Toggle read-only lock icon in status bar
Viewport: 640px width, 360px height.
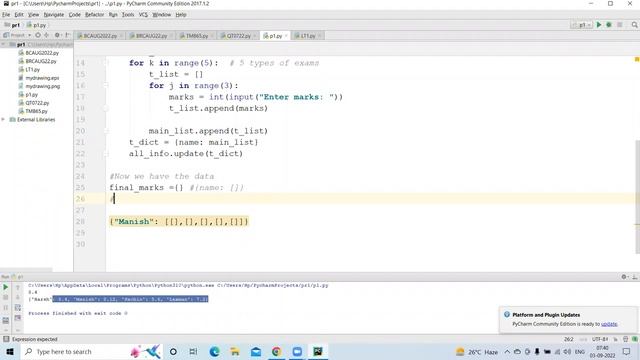(x=616, y=339)
